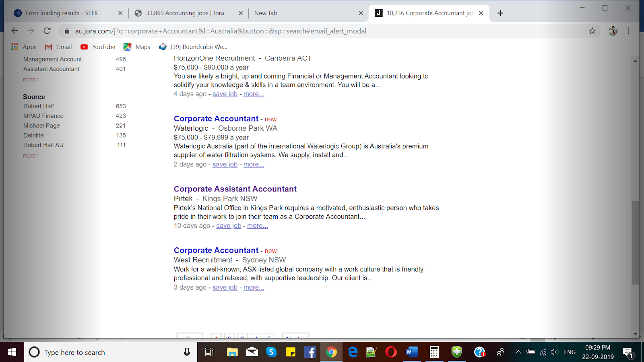Open the Chrome profile avatar

click(x=613, y=31)
